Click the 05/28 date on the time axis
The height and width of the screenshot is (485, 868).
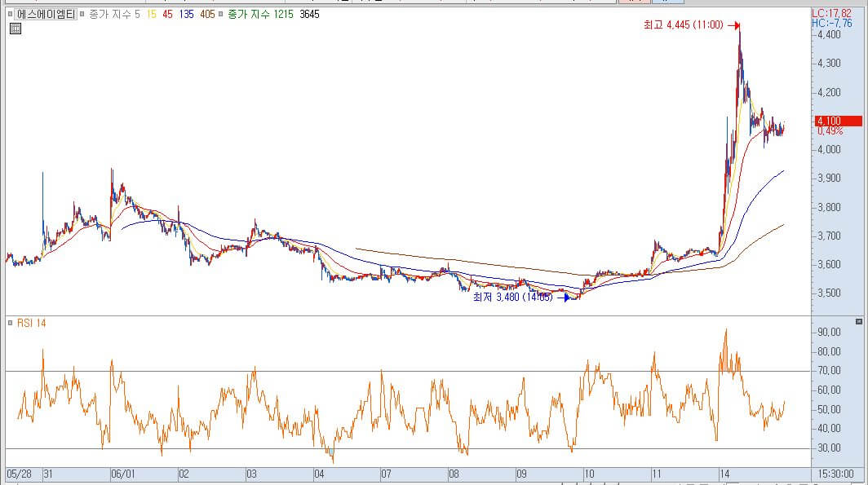(x=20, y=474)
